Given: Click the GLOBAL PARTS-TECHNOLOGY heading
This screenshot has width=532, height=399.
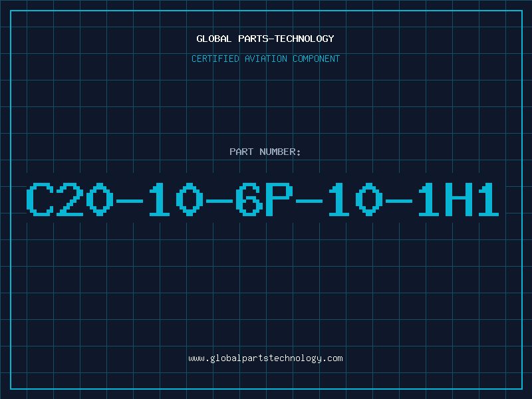Looking at the screenshot, I should click(265, 39).
